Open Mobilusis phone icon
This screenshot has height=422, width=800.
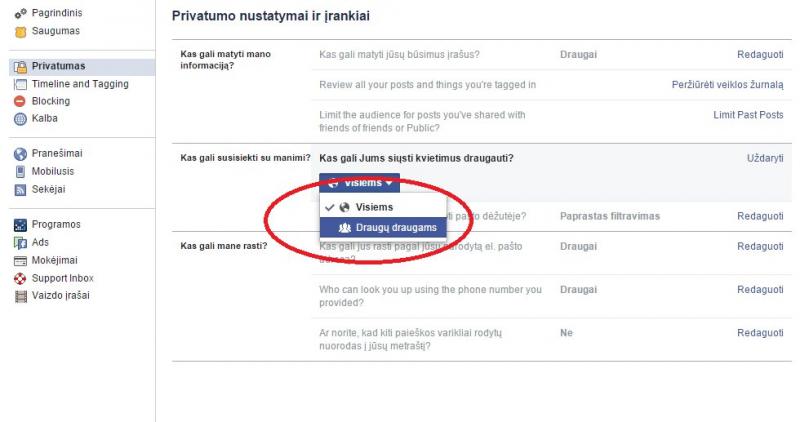20,171
